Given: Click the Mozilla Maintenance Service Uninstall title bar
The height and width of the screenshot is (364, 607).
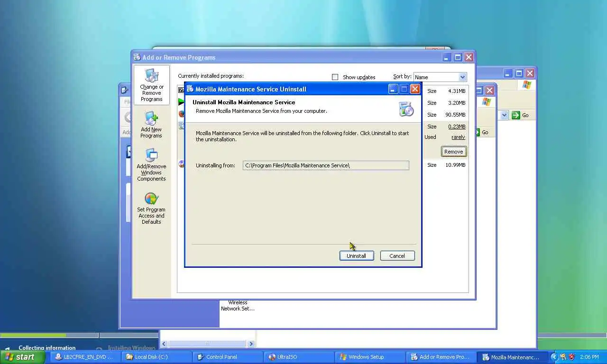Looking at the screenshot, I should click(303, 89).
